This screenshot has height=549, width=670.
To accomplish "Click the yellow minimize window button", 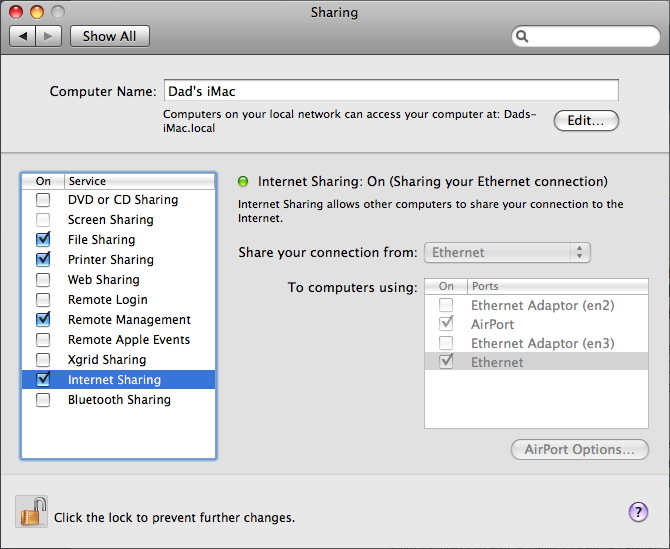I will coord(37,12).
